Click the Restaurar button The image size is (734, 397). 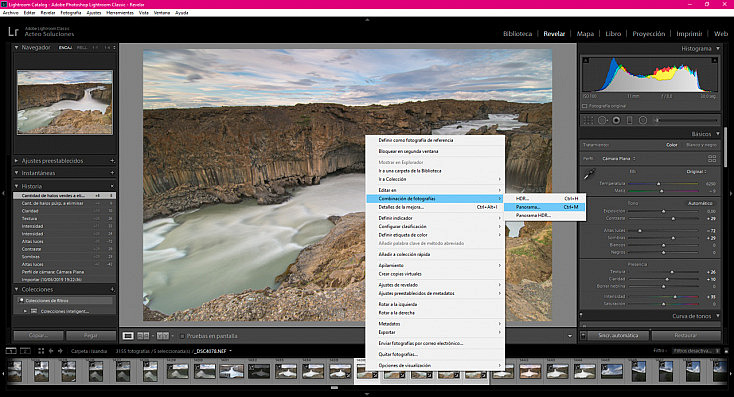pyautogui.click(x=686, y=335)
